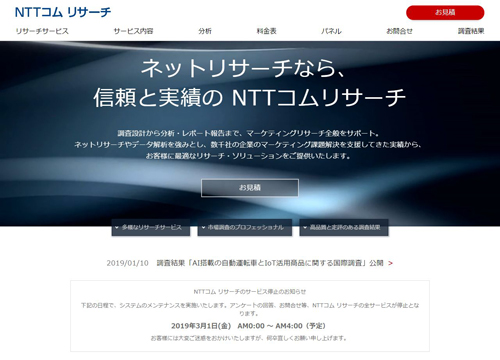The image size is (500, 360).
Task: Open the AI搭載の自動運転車 survey news link
Action: coord(270,263)
